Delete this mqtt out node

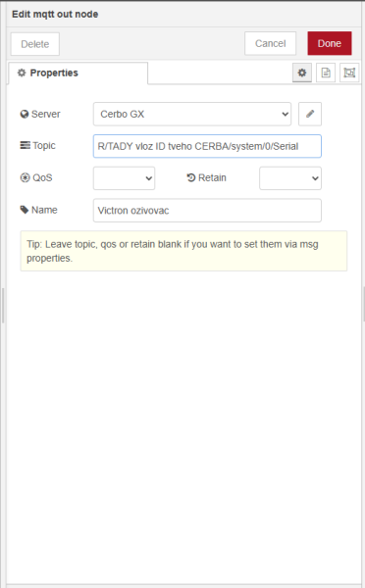click(35, 44)
